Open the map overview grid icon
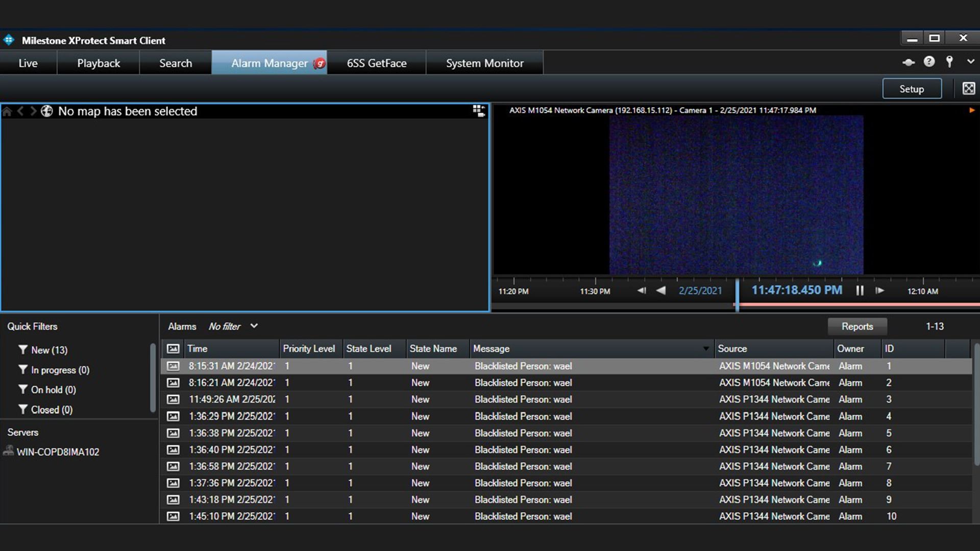The width and height of the screenshot is (980, 551). (x=478, y=111)
